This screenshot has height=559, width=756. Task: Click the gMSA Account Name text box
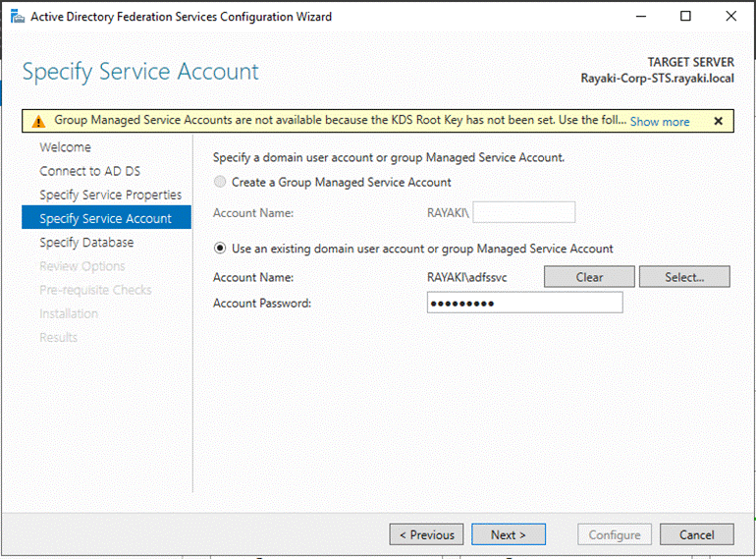[x=524, y=212]
